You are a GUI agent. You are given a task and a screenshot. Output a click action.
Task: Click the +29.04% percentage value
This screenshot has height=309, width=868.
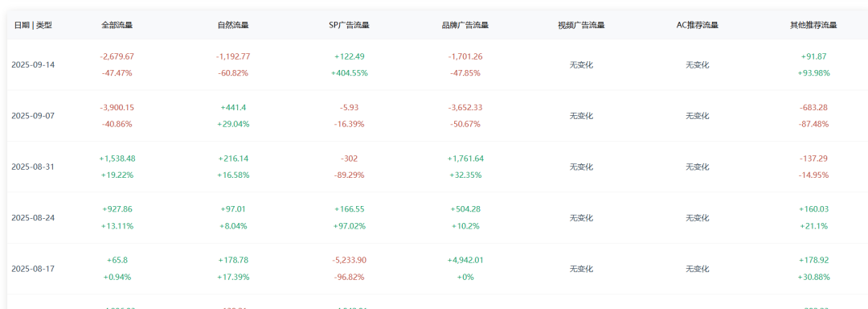(233, 124)
